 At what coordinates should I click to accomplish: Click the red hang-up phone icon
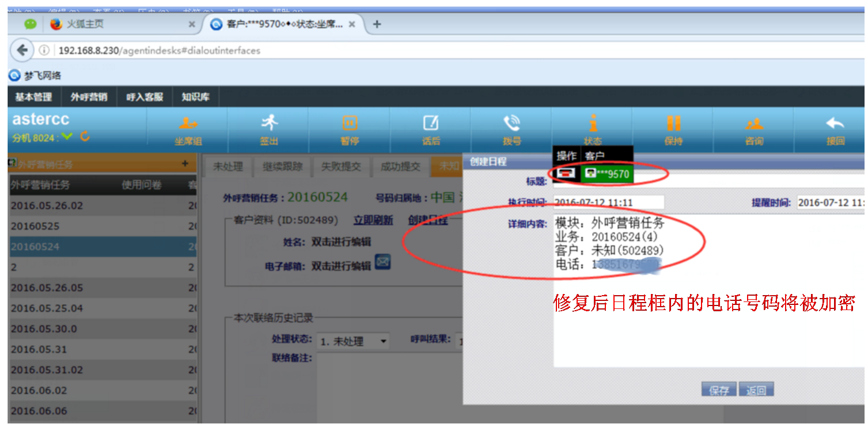(566, 173)
